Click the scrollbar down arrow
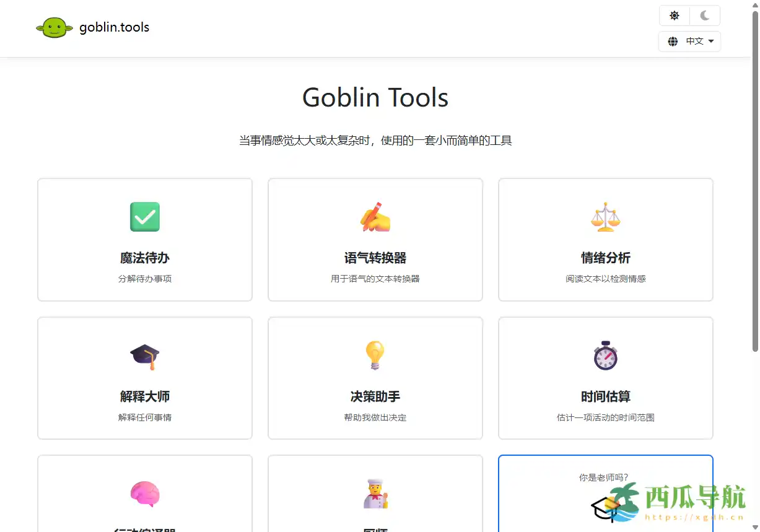 coord(755,528)
